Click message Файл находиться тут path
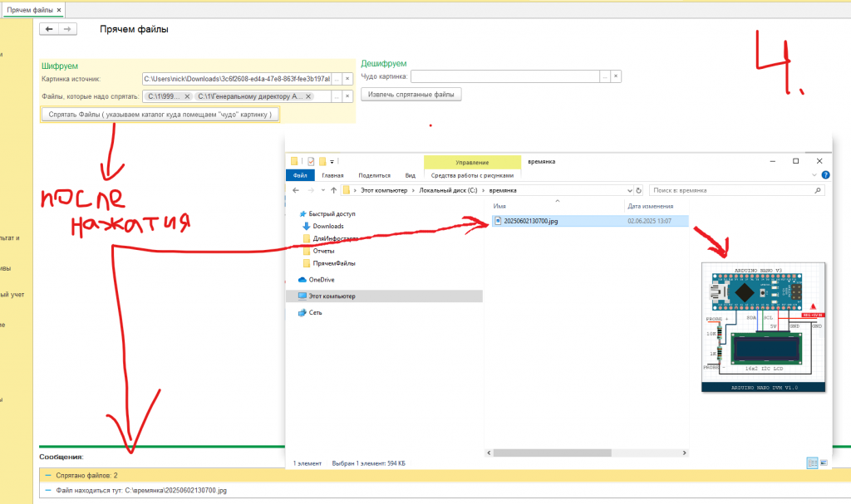The height and width of the screenshot is (504, 851). [x=141, y=491]
